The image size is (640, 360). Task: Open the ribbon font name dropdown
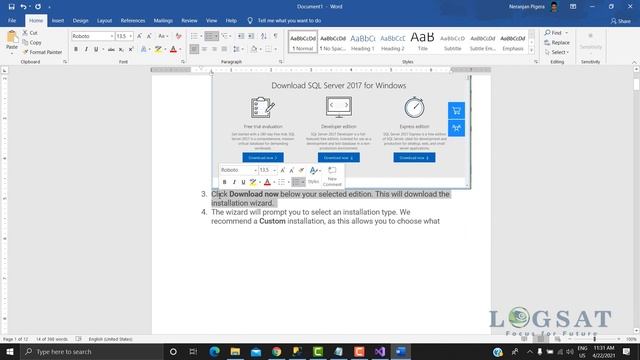click(x=111, y=36)
